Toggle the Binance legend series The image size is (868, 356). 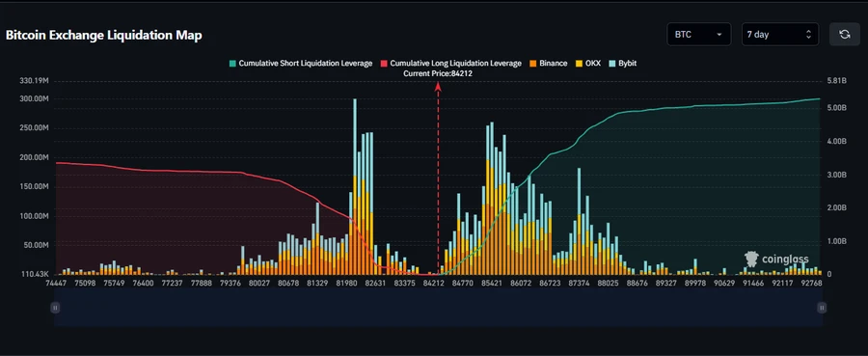(x=548, y=63)
